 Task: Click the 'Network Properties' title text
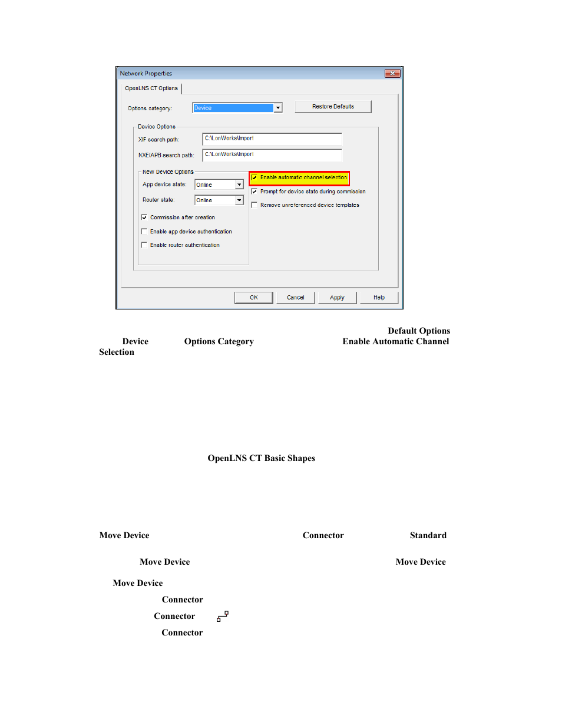tap(146, 74)
